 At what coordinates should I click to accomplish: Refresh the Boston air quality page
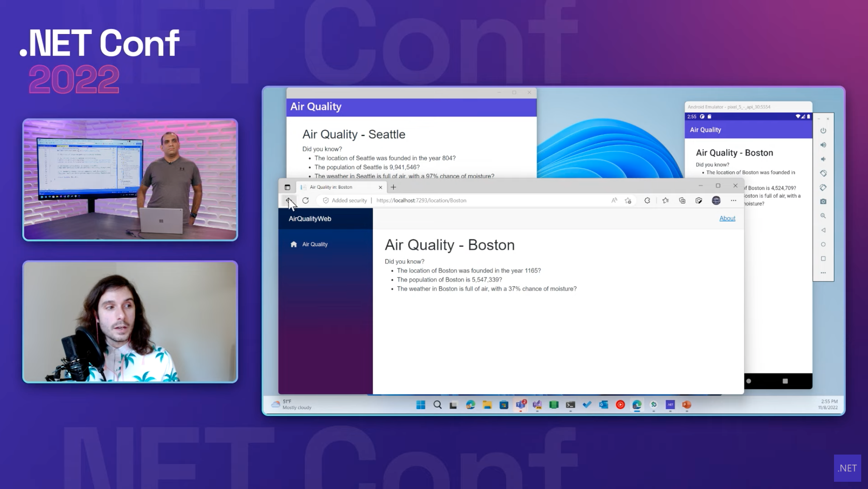pyautogui.click(x=305, y=200)
